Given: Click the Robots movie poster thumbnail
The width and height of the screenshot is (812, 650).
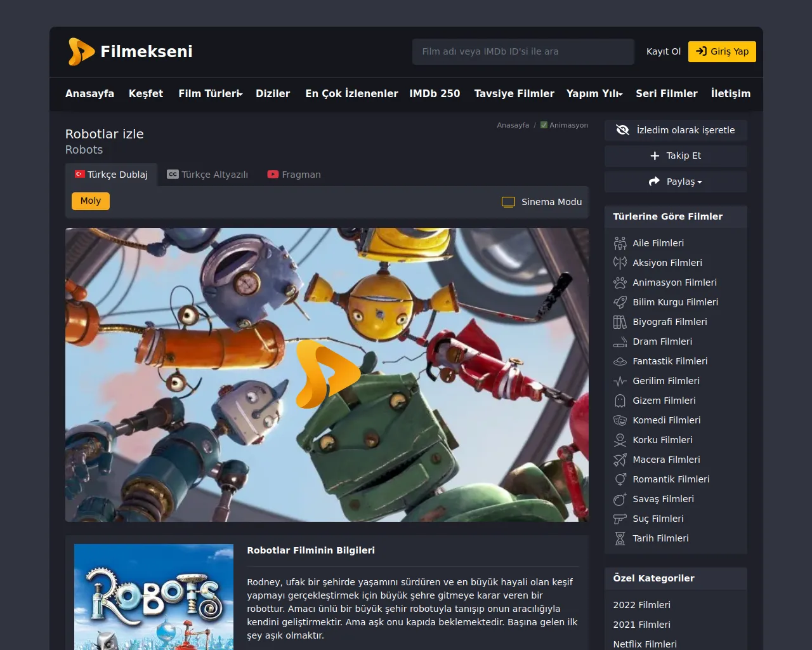Looking at the screenshot, I should pos(154,597).
